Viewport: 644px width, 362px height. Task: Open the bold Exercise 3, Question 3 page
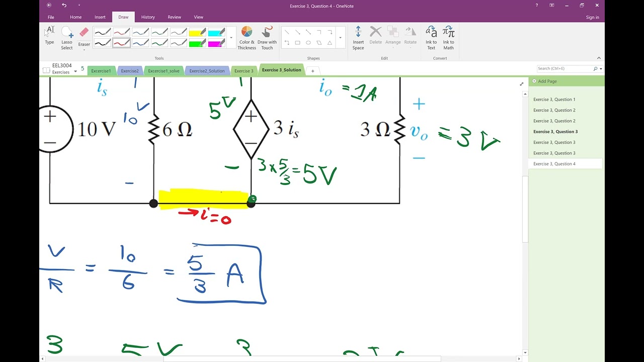[x=555, y=132]
